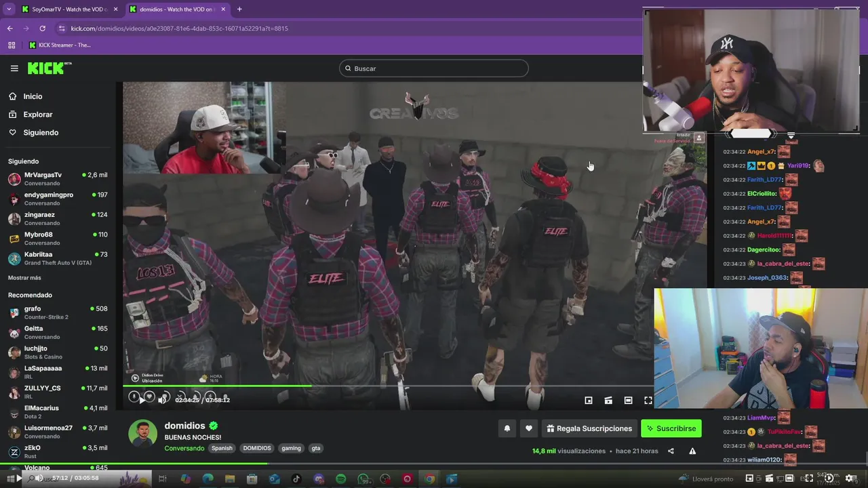This screenshot has width=868, height=488.
Task: View site information icon in address bar
Action: point(62,28)
